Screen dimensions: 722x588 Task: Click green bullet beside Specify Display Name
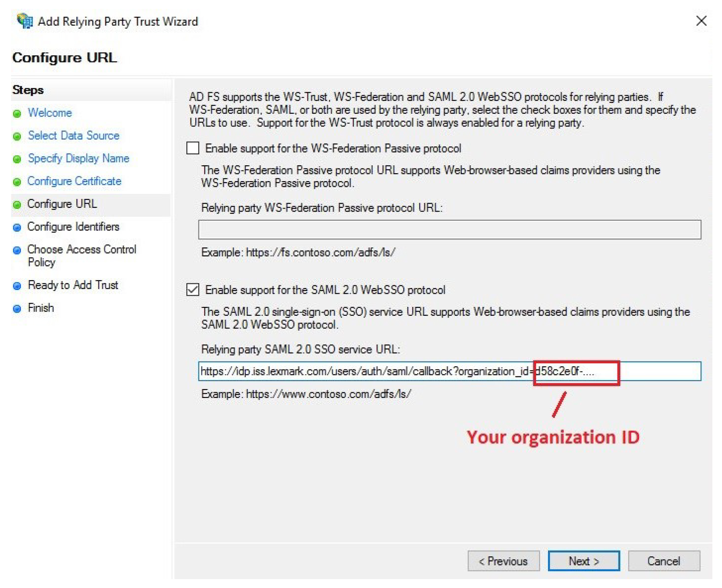point(17,159)
